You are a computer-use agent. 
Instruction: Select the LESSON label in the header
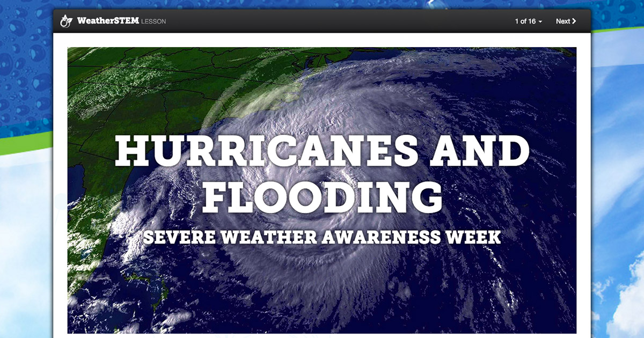click(154, 21)
